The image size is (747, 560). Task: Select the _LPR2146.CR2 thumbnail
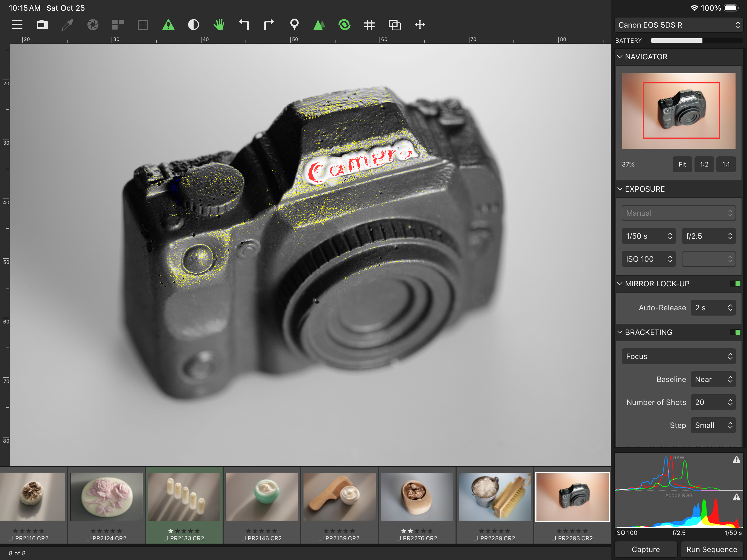(262, 497)
